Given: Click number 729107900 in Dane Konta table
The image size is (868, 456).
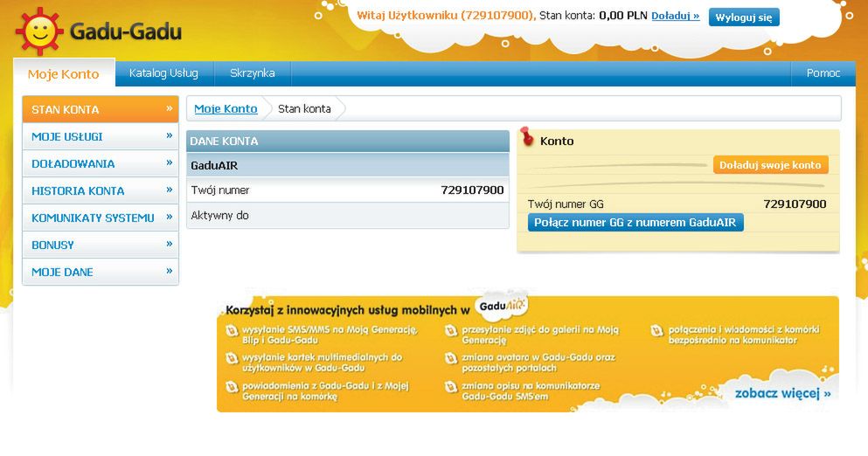Looking at the screenshot, I should (472, 190).
